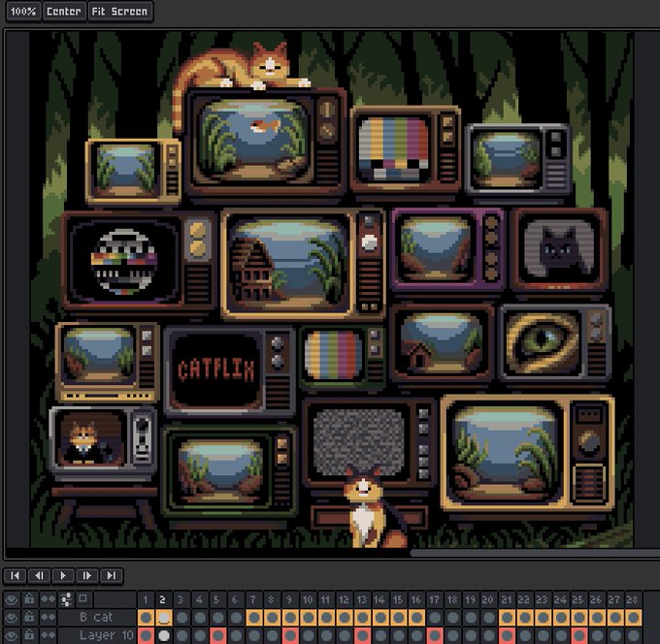Viewport: 660px width, 644px height.
Task: Select frame 5 header
Action: [217, 599]
